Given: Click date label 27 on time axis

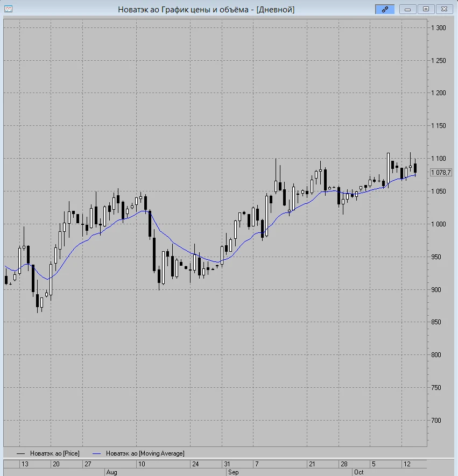Looking at the screenshot, I should pyautogui.click(x=88, y=464).
